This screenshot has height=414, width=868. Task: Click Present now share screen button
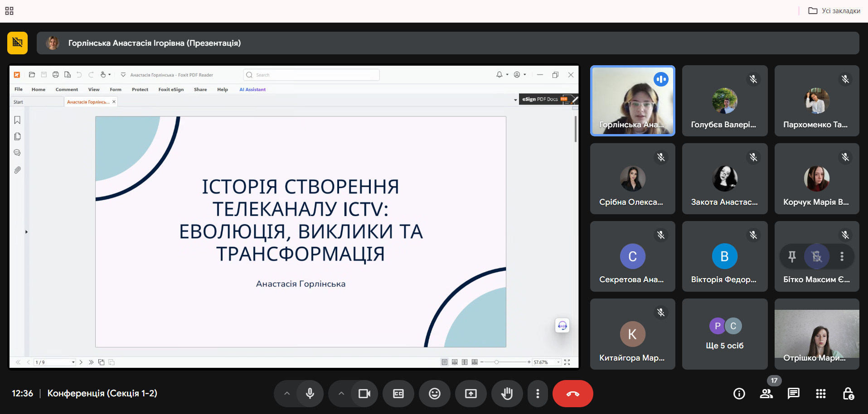point(471,394)
